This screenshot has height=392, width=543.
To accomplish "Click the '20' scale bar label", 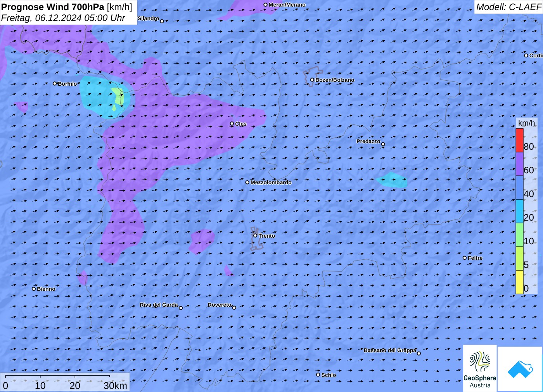I will (x=75, y=385).
